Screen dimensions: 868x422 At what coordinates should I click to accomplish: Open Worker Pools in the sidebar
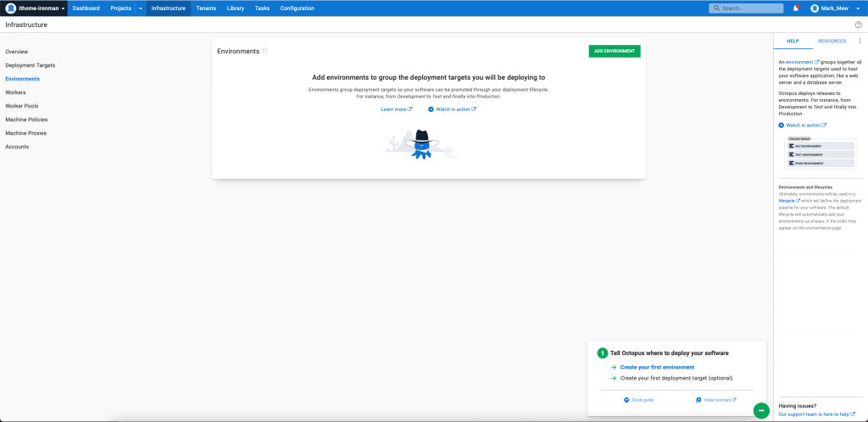[22, 106]
